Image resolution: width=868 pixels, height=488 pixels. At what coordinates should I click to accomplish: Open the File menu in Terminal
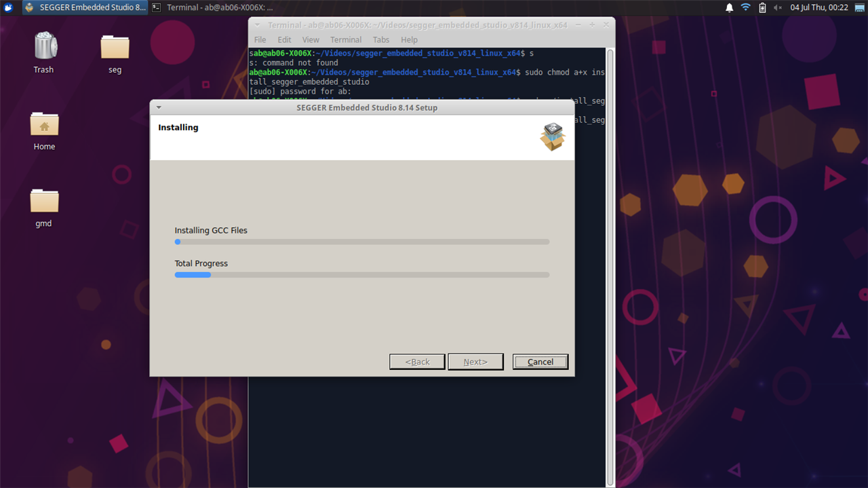coord(260,40)
